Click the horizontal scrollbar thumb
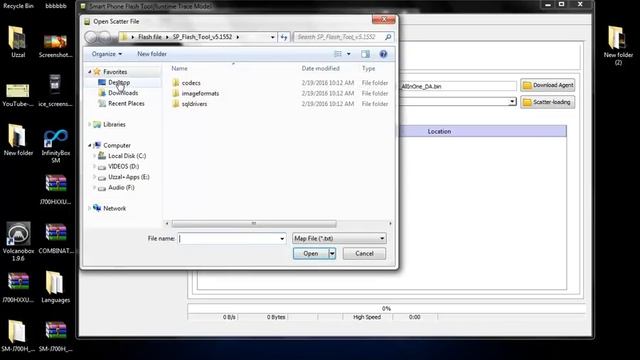Image resolution: width=640 pixels, height=360 pixels. (254, 224)
